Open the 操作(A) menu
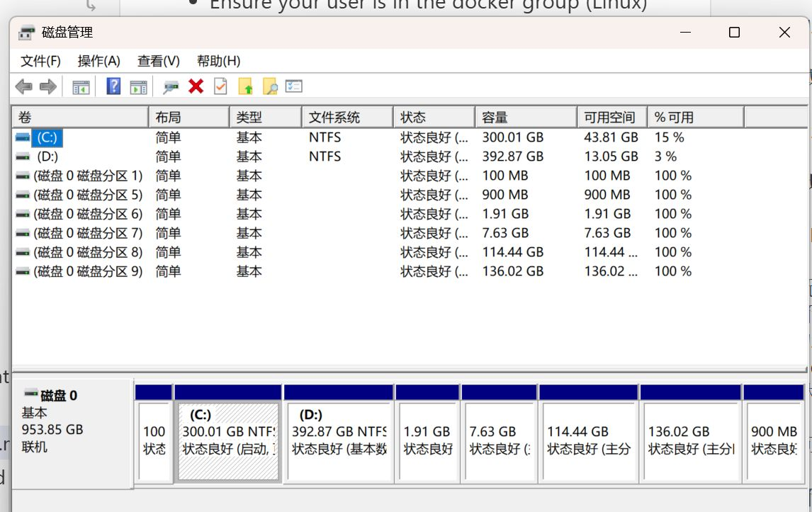The height and width of the screenshot is (512, 812). point(99,61)
